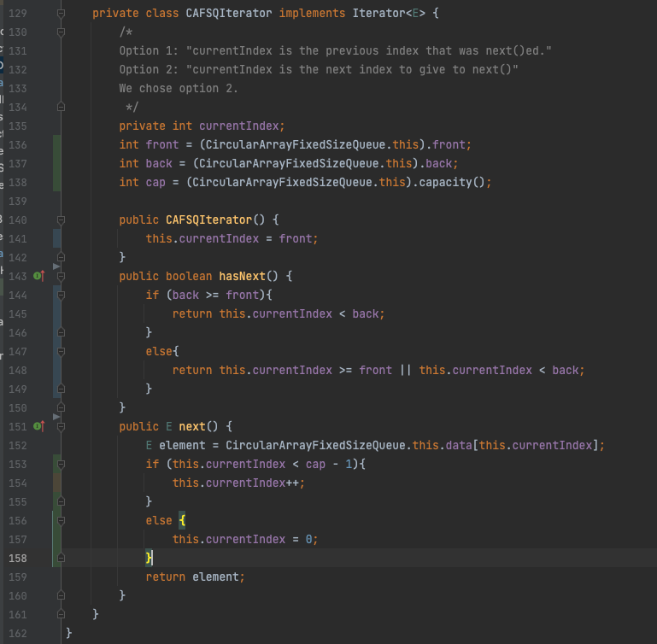Click the implements-method gutter icon beside next()
Screen dimensions: 657x644
click(38, 426)
